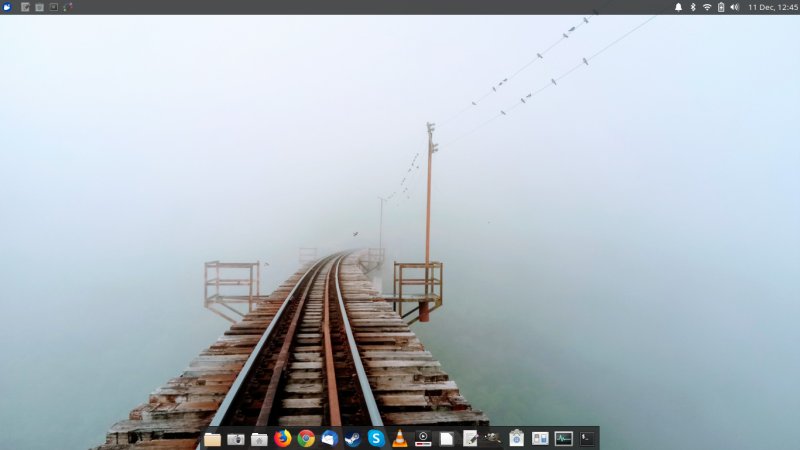800x450 pixels.
Task: Open the camera folder in dock
Action: tap(236, 438)
